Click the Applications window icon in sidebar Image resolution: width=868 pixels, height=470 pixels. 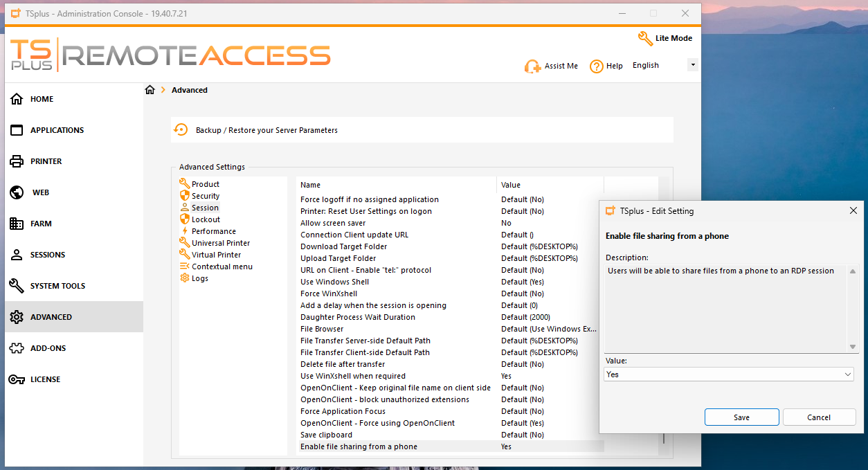tap(17, 130)
